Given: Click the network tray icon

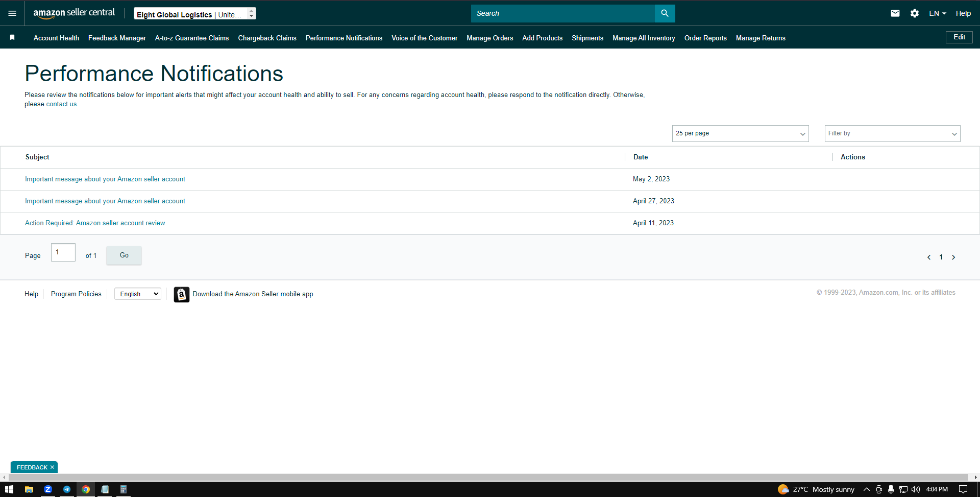Looking at the screenshot, I should [x=903, y=489].
